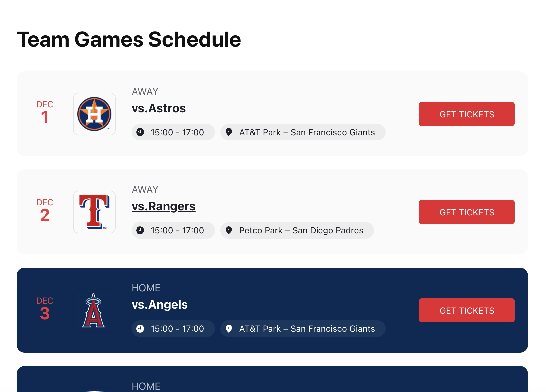This screenshot has height=392, width=546.
Task: Click the vs.Angels game title
Action: (160, 304)
